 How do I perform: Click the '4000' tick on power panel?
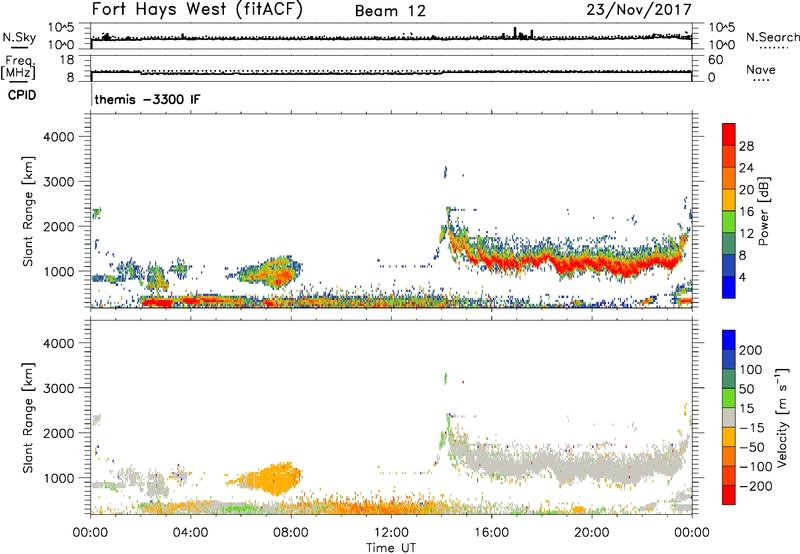click(x=59, y=137)
